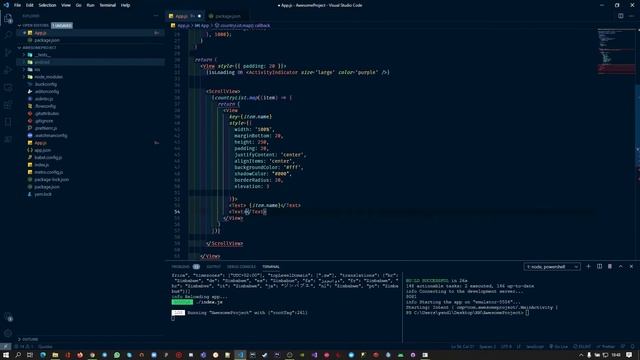The image size is (640, 360).
Task: Open the Selection menu
Action: point(47,5)
